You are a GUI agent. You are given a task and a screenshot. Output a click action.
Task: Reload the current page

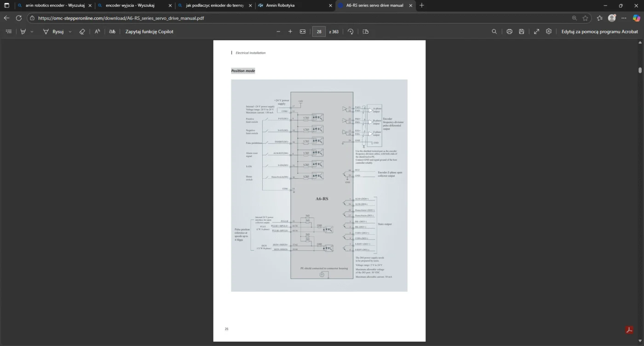(19, 18)
